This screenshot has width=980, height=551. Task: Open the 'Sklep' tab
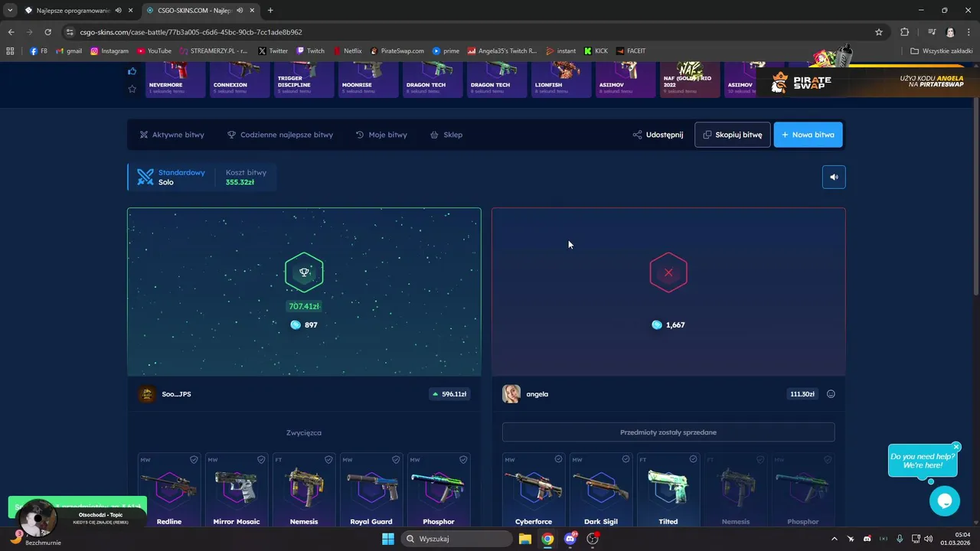tap(446, 135)
